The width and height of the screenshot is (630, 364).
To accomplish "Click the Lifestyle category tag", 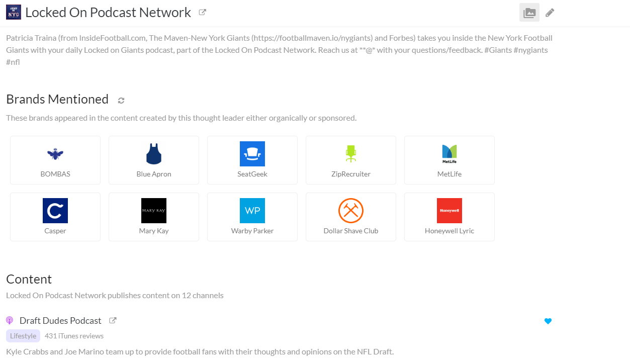I will [23, 336].
